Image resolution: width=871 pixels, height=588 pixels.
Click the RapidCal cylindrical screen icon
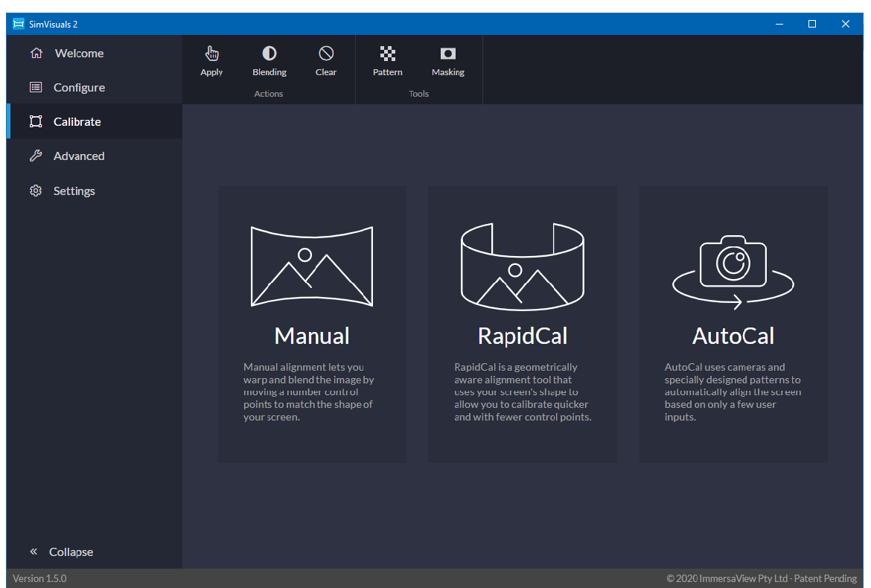point(522,266)
